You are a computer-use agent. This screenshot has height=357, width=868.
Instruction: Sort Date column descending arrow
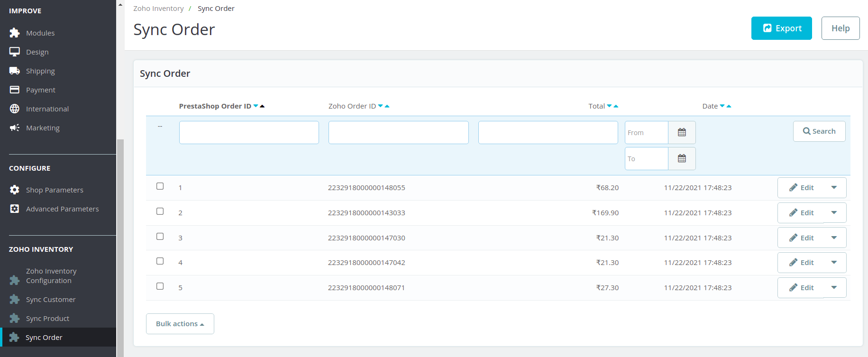722,106
